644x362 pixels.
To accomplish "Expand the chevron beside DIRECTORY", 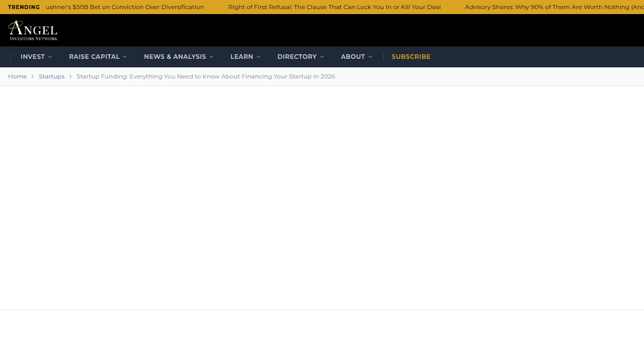I will [x=322, y=57].
